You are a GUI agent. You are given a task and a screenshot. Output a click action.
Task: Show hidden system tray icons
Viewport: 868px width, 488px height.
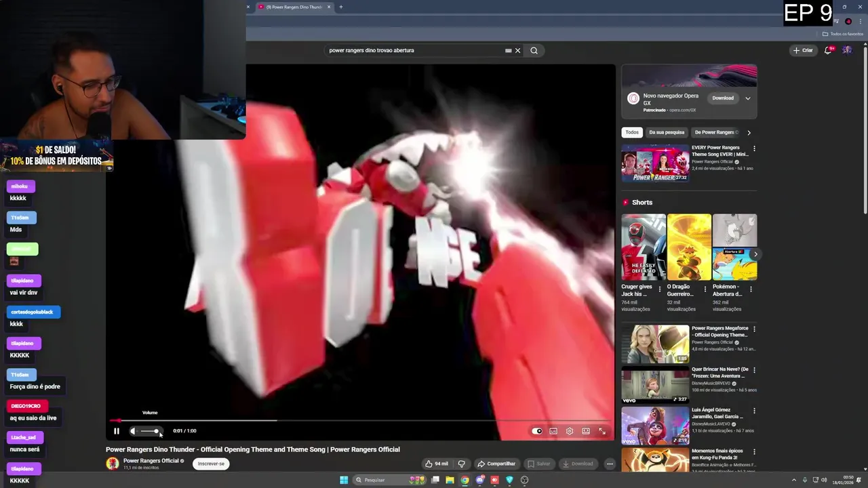point(795,480)
